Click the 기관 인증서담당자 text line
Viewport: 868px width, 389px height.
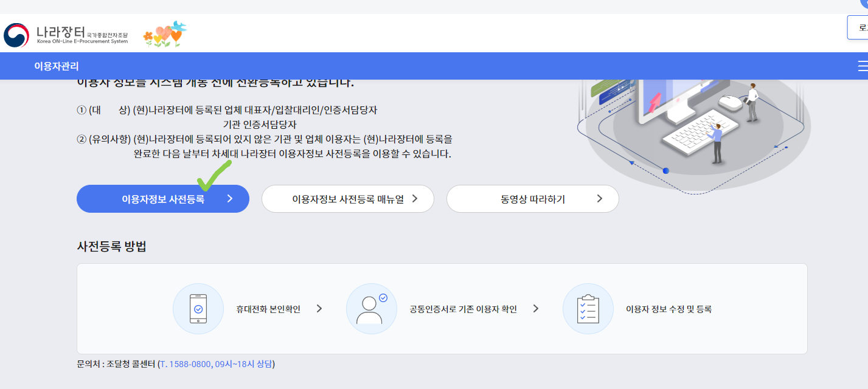[260, 125]
